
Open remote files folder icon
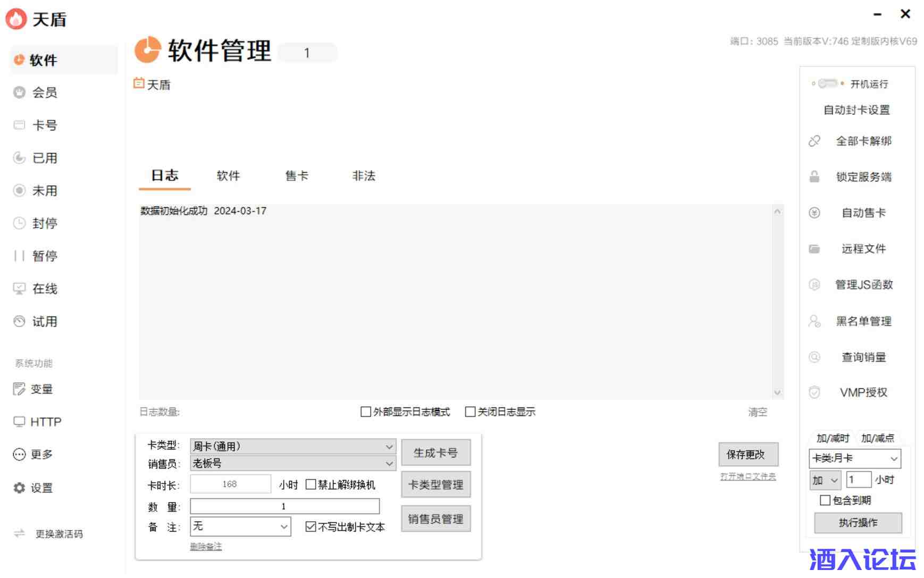[814, 249]
